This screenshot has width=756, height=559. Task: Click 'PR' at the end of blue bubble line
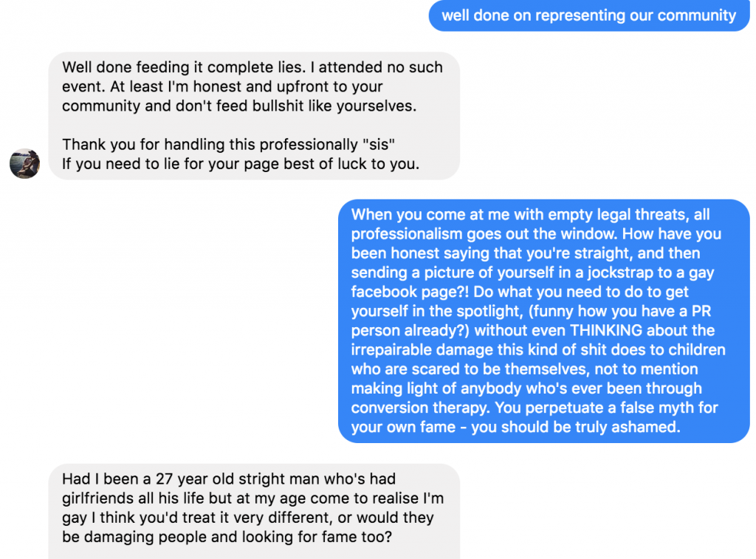701,311
